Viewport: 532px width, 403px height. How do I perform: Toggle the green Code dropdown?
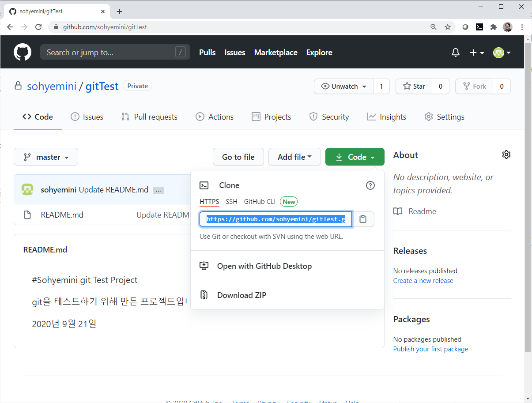click(355, 157)
